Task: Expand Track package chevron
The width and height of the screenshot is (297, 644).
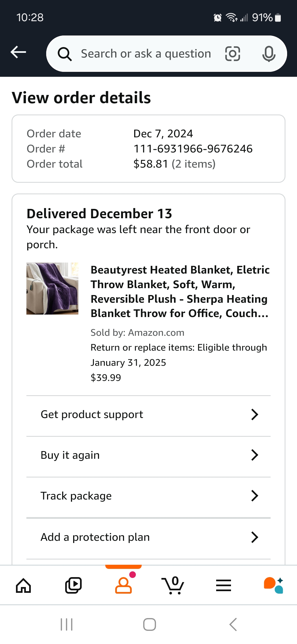Action: [255, 496]
